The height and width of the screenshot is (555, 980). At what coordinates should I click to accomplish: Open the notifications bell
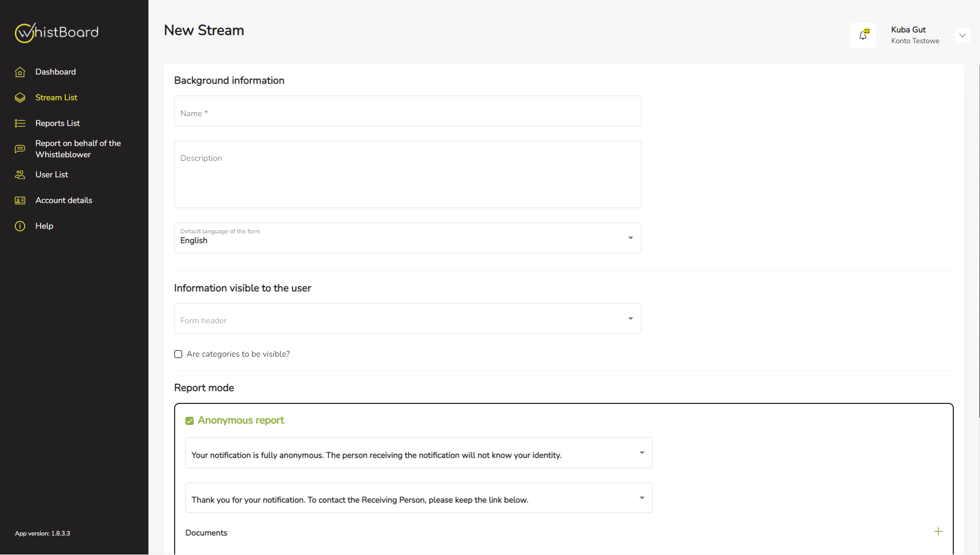(x=863, y=35)
